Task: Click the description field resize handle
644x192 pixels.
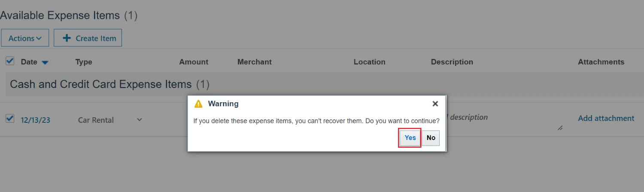Action: pos(560,128)
